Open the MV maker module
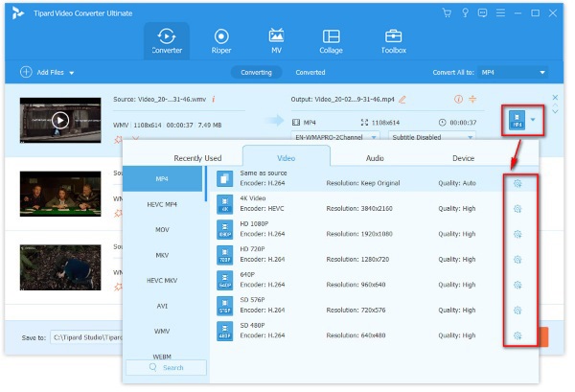This screenshot has height=392, width=575. tap(277, 39)
